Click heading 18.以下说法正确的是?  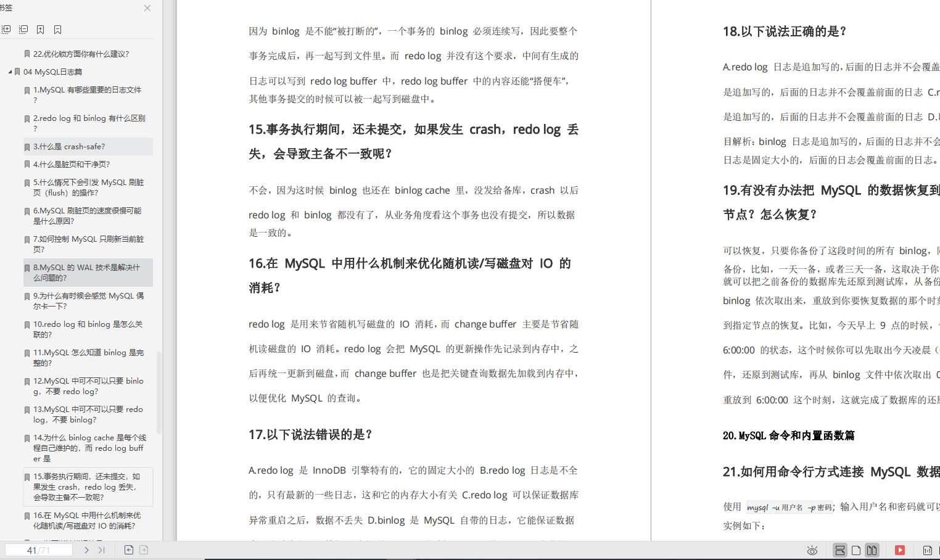[x=785, y=31]
